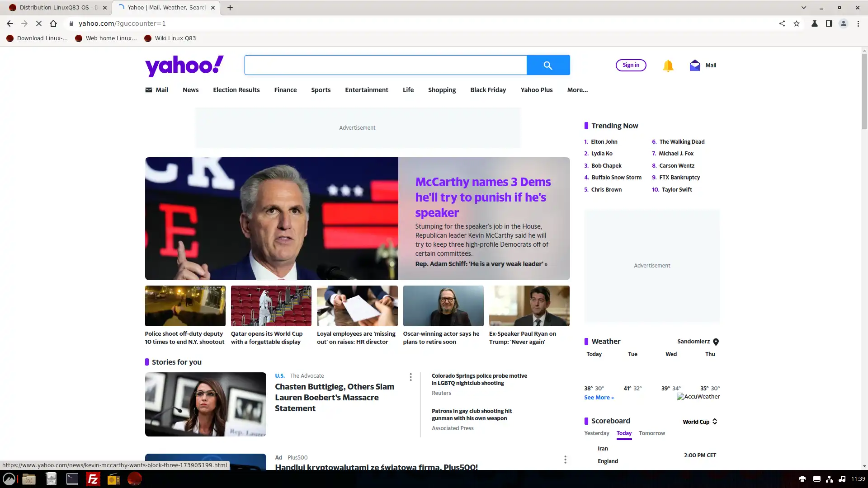Expand Yahoo Plus dropdown menu
This screenshot has height=488, width=868.
pyautogui.click(x=537, y=90)
